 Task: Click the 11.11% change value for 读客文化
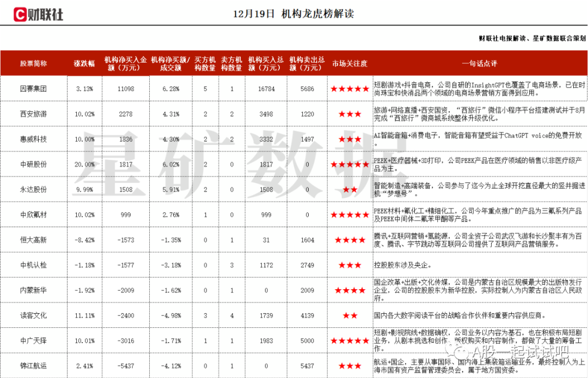pos(84,315)
